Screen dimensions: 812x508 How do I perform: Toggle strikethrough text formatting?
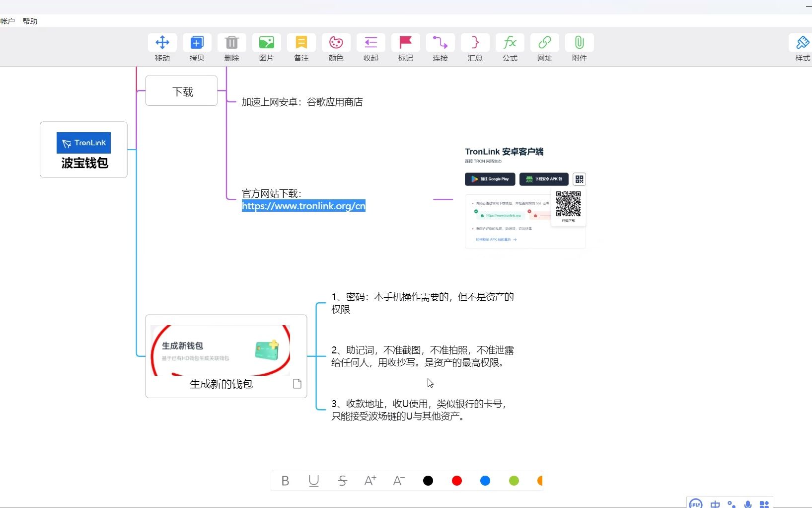tap(342, 481)
